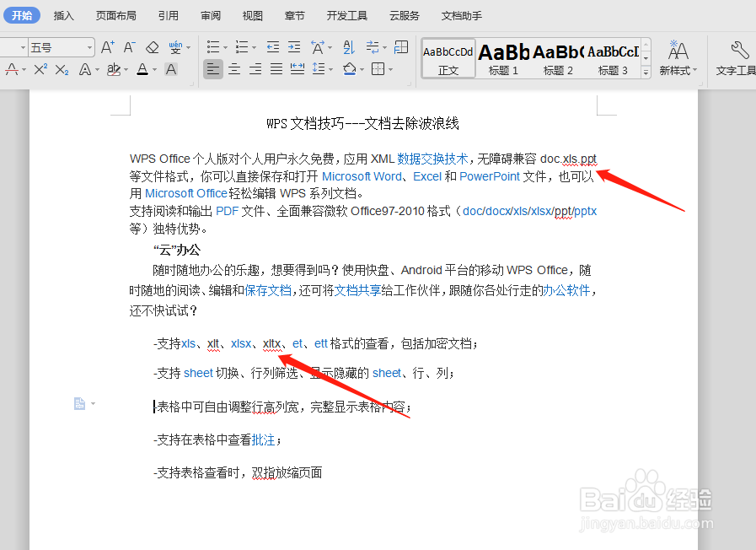Sort text with A-Z icon

coord(349,47)
